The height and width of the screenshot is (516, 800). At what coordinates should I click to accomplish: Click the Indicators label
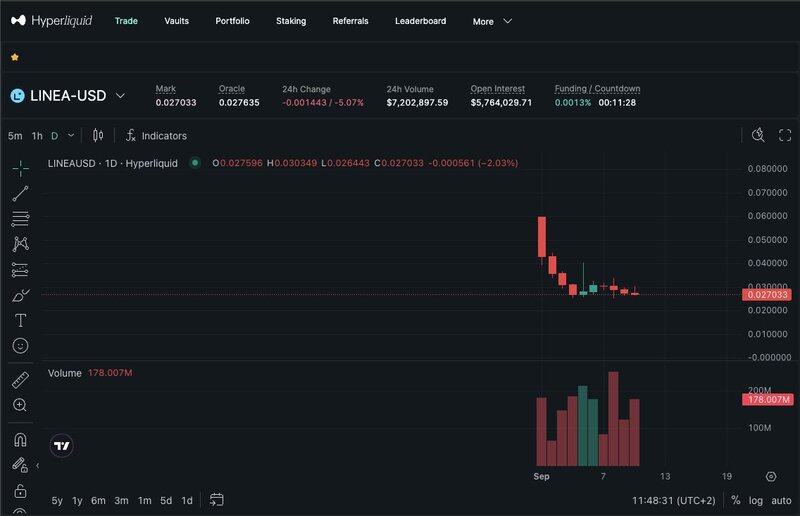(x=164, y=136)
